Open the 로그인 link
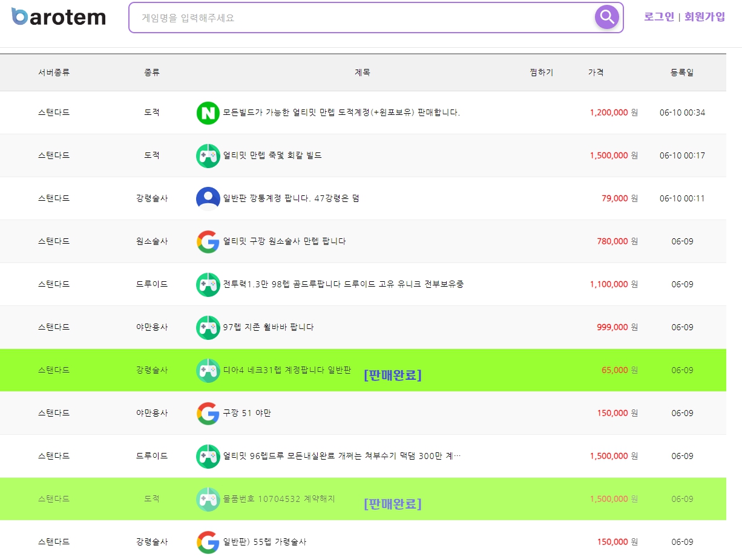Image resolution: width=742 pixels, height=560 pixels. [658, 17]
